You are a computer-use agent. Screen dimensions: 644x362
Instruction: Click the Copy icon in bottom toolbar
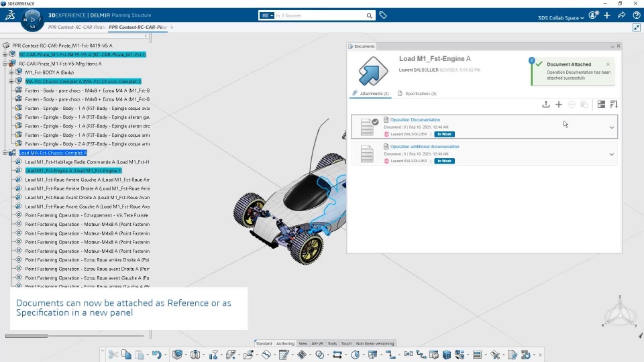pyautogui.click(x=126, y=355)
